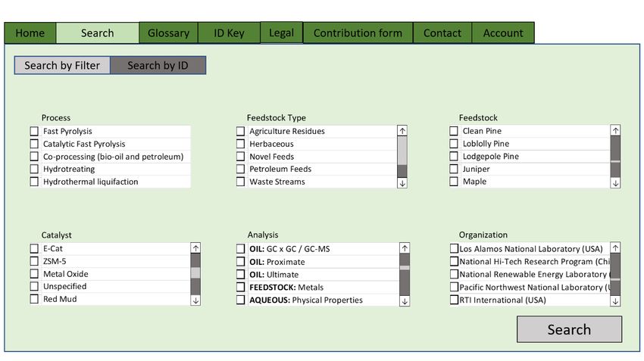Tick the Waste Streams checkbox

pos(240,182)
